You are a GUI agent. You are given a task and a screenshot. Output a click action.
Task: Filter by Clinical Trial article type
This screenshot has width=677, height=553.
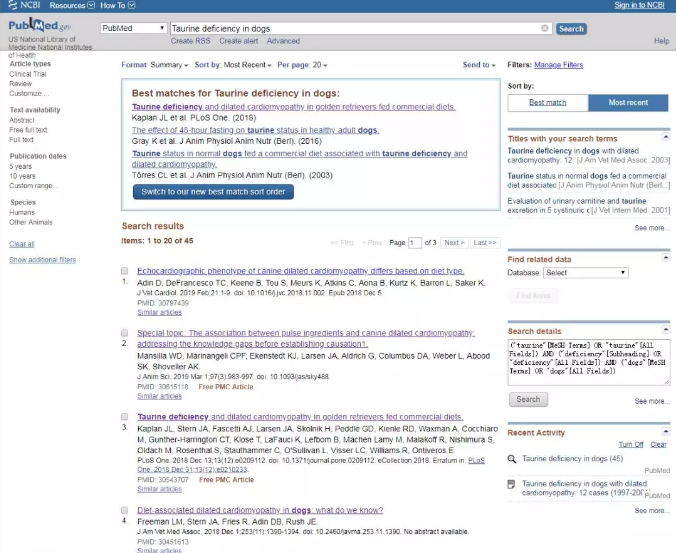point(28,74)
